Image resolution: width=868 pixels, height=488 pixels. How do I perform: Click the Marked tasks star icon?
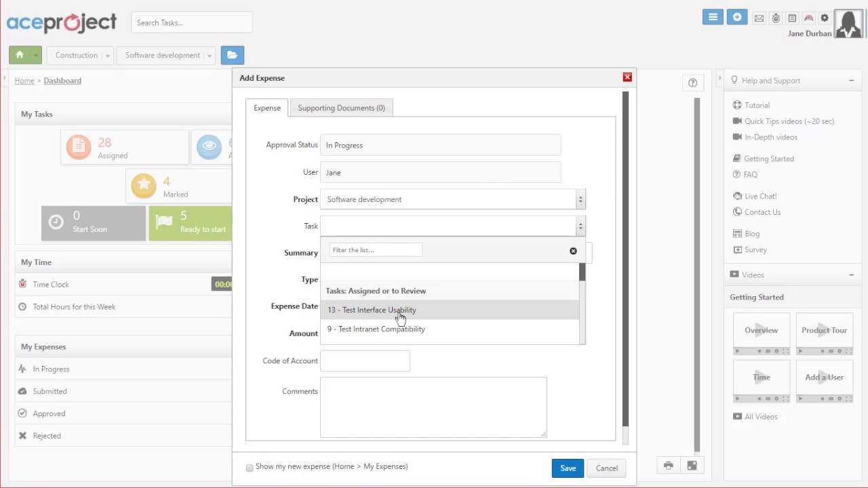(143, 186)
